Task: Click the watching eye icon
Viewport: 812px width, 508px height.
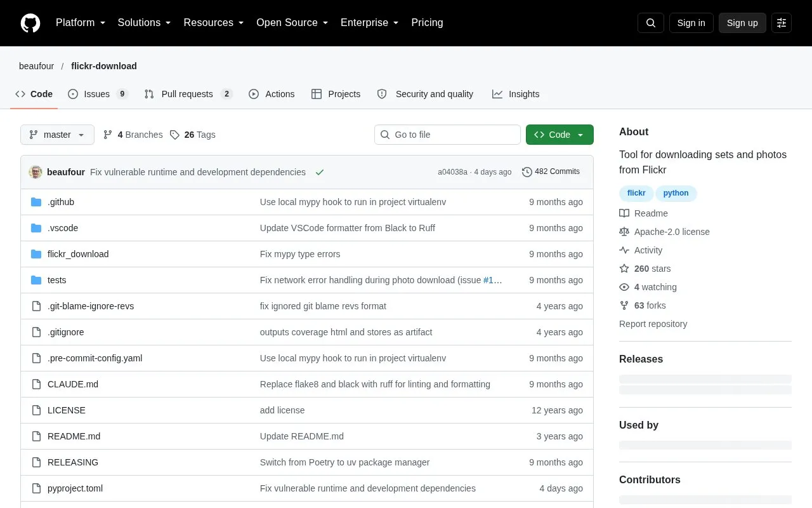Action: (x=624, y=287)
